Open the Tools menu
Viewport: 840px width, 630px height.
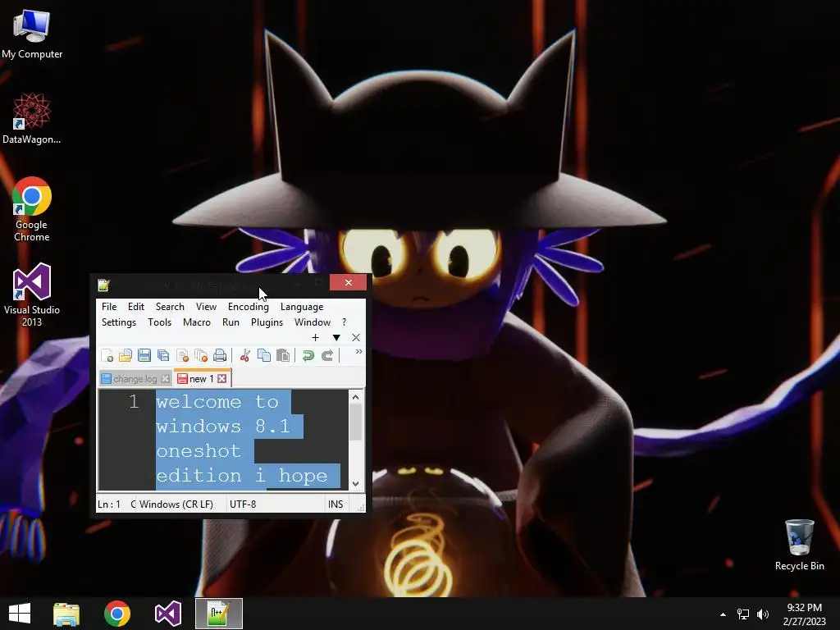tap(160, 322)
